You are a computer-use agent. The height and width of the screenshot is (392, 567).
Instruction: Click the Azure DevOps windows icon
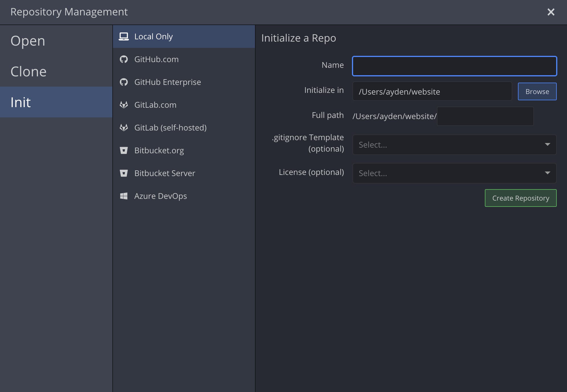click(124, 196)
